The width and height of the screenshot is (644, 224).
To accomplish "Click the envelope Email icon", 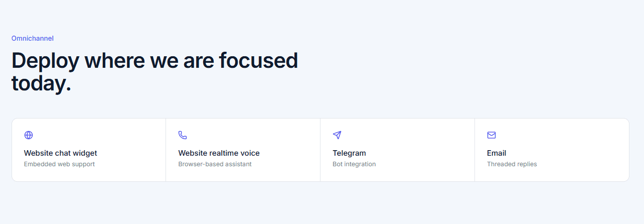I will tap(492, 135).
